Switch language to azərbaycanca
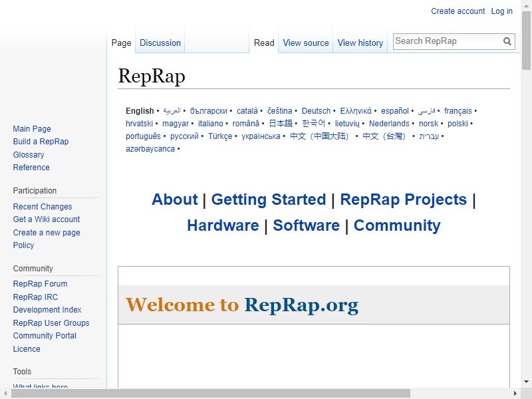Image resolution: width=532 pixels, height=399 pixels. point(150,149)
